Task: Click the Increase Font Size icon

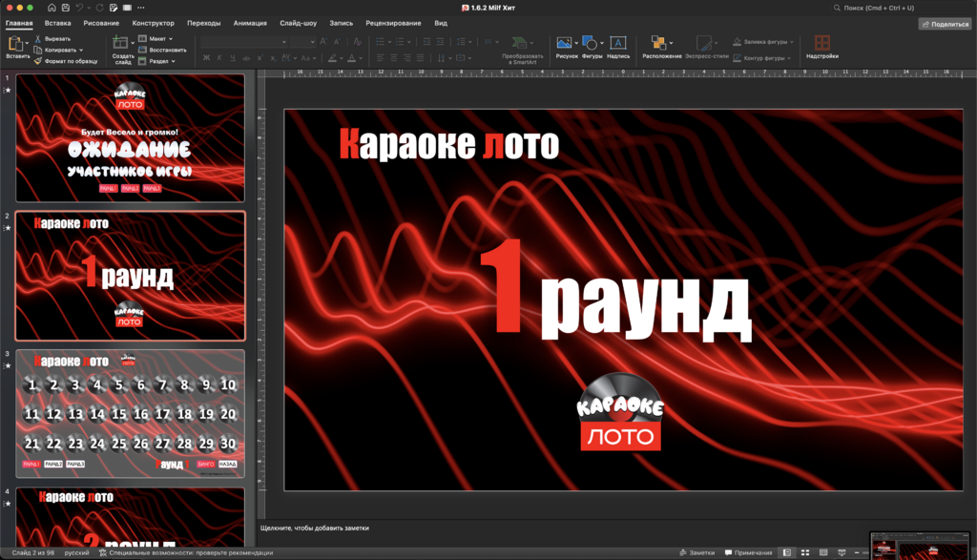Action: click(322, 42)
